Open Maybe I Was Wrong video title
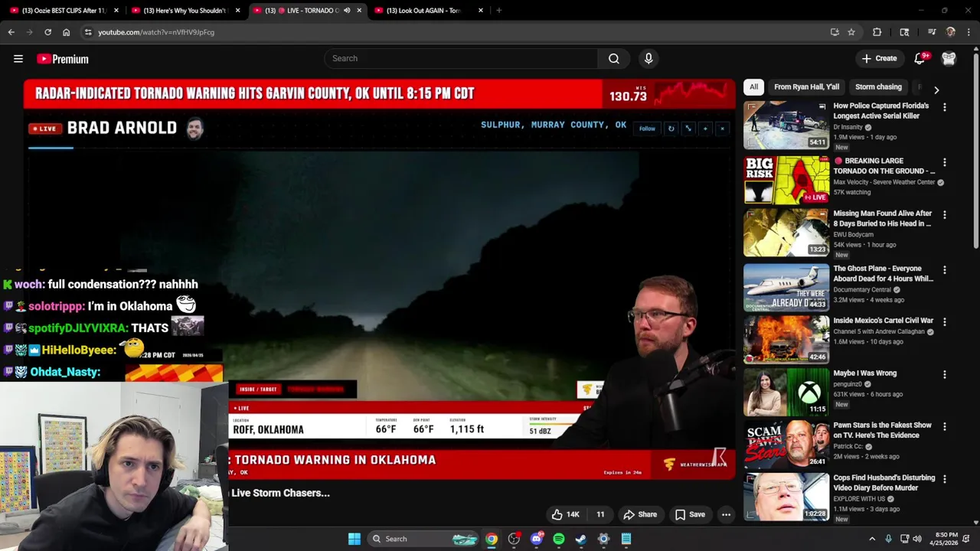The image size is (980, 551). (x=864, y=373)
